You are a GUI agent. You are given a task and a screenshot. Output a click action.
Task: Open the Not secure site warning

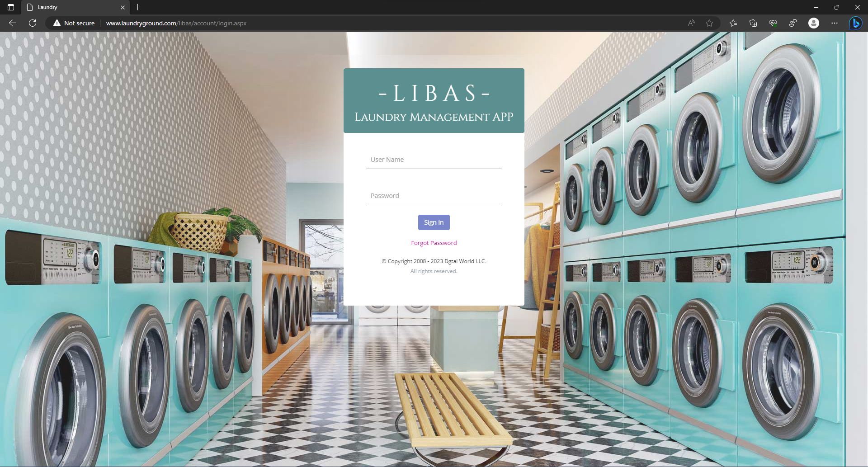tap(74, 23)
